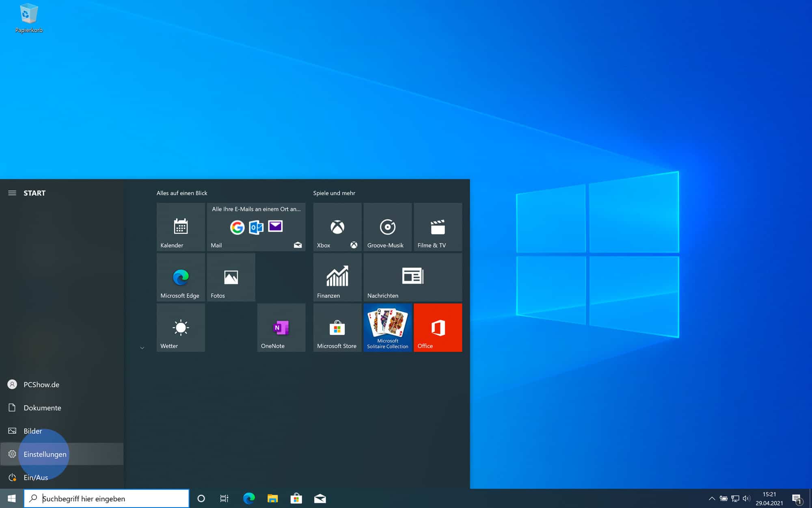Open the Filme & TV tile
The width and height of the screenshot is (812, 508).
coord(438,227)
